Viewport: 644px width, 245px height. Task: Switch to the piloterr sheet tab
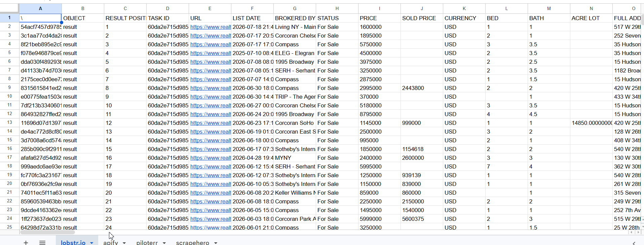(147, 242)
